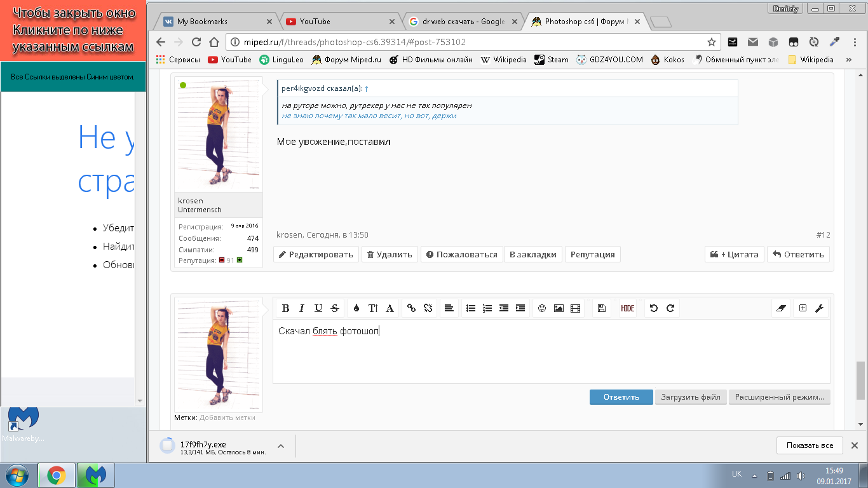The height and width of the screenshot is (488, 868).
Task: Click the Репутация button
Action: coord(592,254)
